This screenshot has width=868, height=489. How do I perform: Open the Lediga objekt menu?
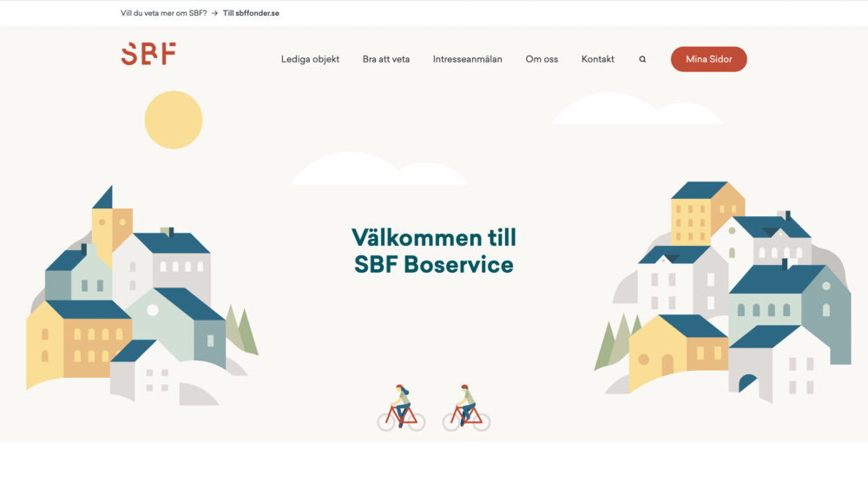(x=310, y=59)
